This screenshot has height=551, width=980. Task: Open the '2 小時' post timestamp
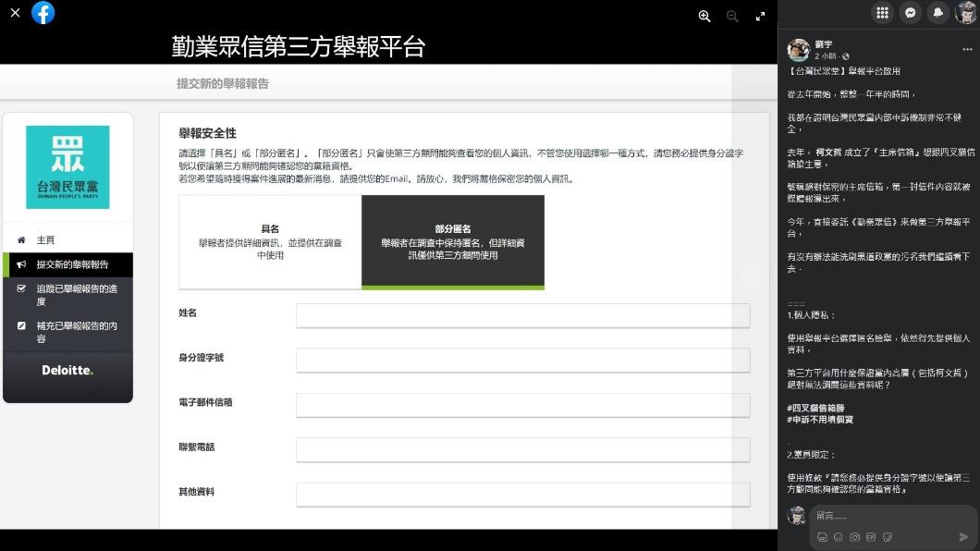coord(826,56)
